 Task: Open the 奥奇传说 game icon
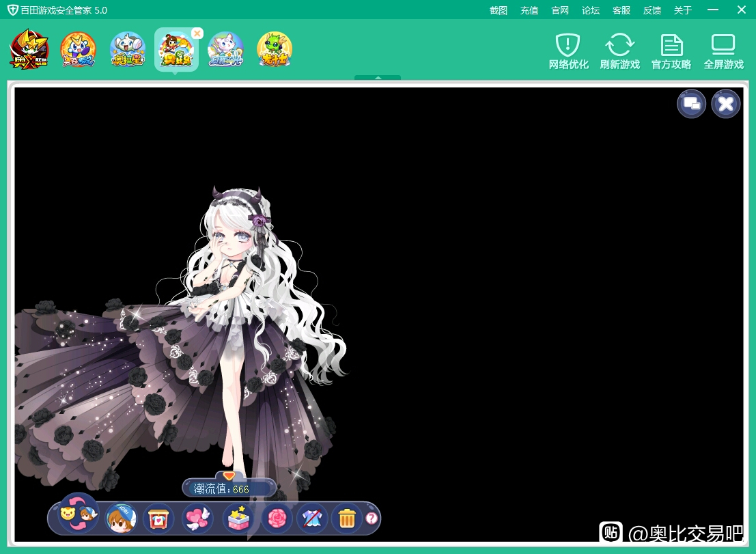click(78, 49)
